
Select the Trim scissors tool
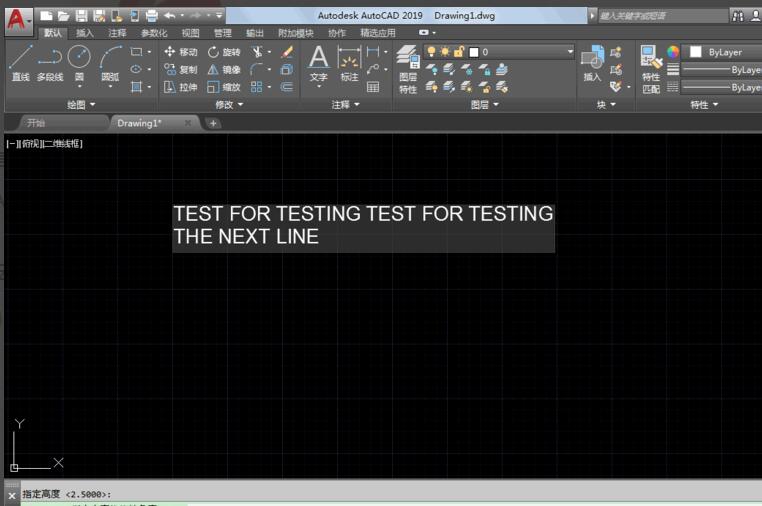click(257, 52)
